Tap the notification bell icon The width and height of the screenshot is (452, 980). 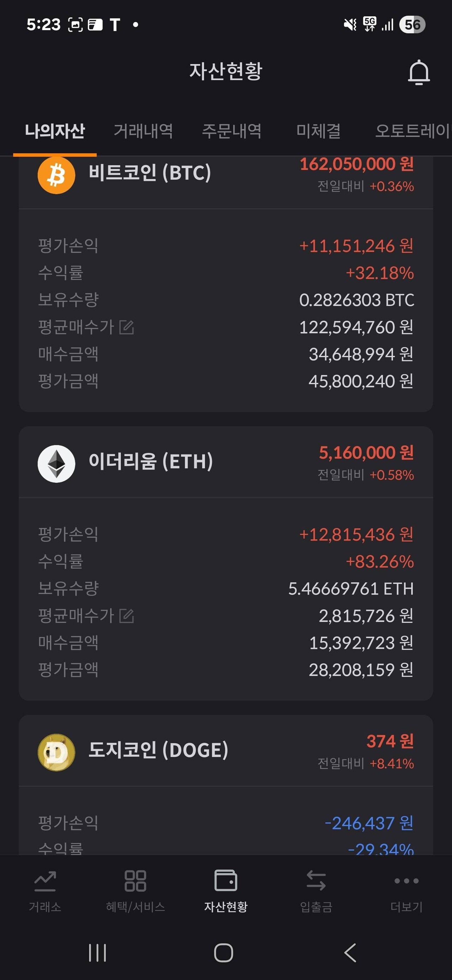pyautogui.click(x=418, y=72)
